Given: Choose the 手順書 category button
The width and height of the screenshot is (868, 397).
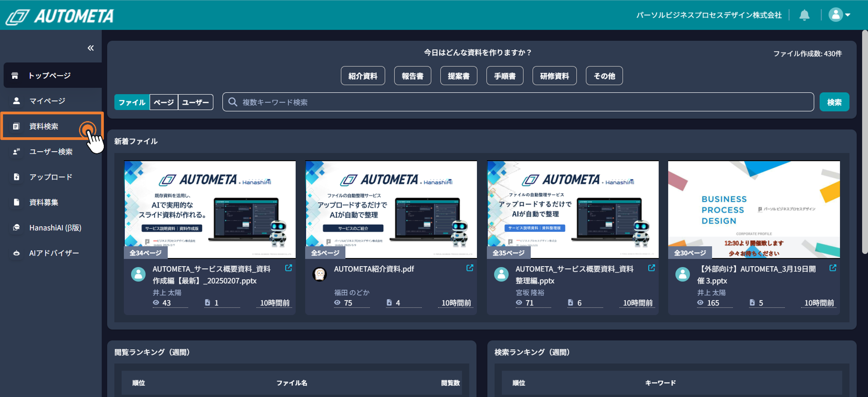Looking at the screenshot, I should 505,76.
